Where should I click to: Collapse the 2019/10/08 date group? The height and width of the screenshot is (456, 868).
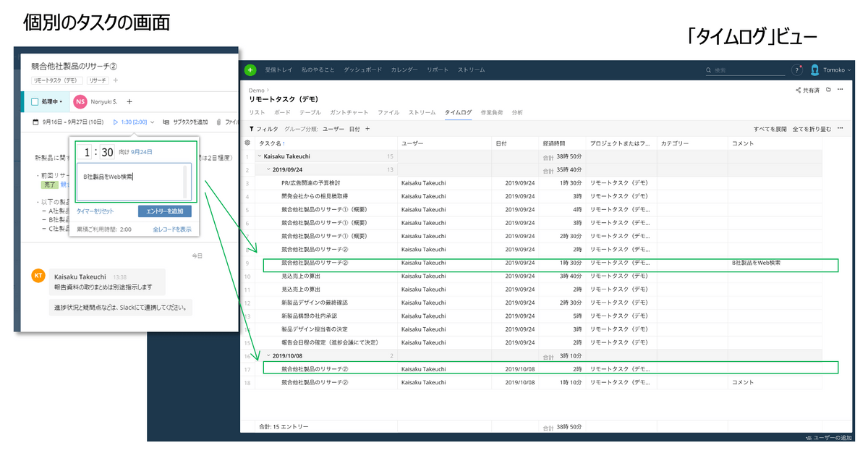(x=268, y=355)
